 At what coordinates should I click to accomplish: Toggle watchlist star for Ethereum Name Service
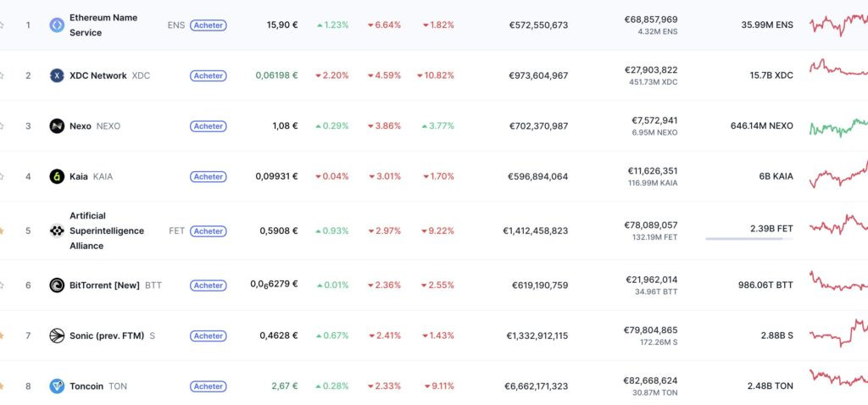click(x=3, y=25)
